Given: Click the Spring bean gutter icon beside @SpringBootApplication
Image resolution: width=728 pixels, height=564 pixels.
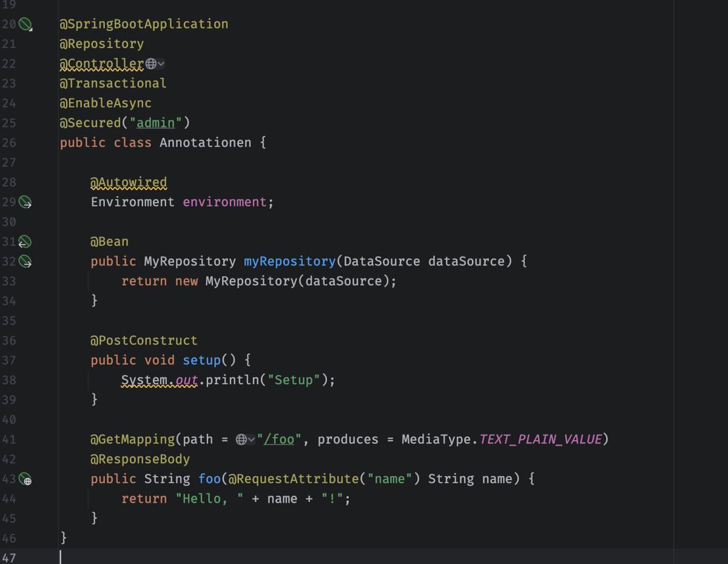Looking at the screenshot, I should [x=25, y=25].
